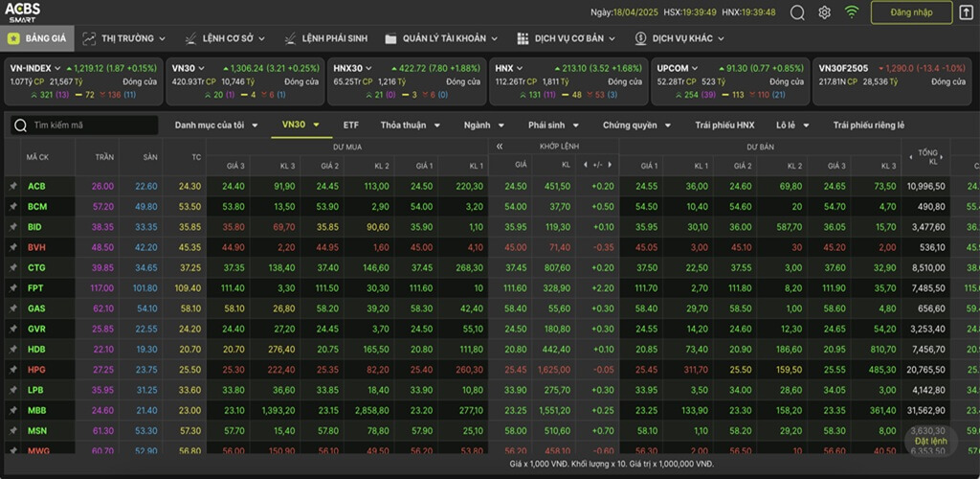
Task: Open the Quản lý tài khoản menu
Action: click(x=442, y=38)
